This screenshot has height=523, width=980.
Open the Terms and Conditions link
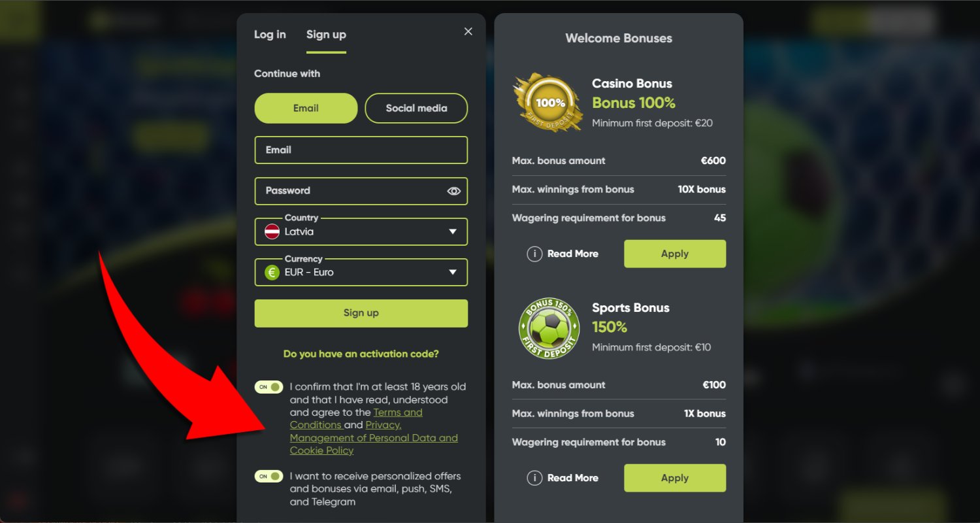(356, 418)
